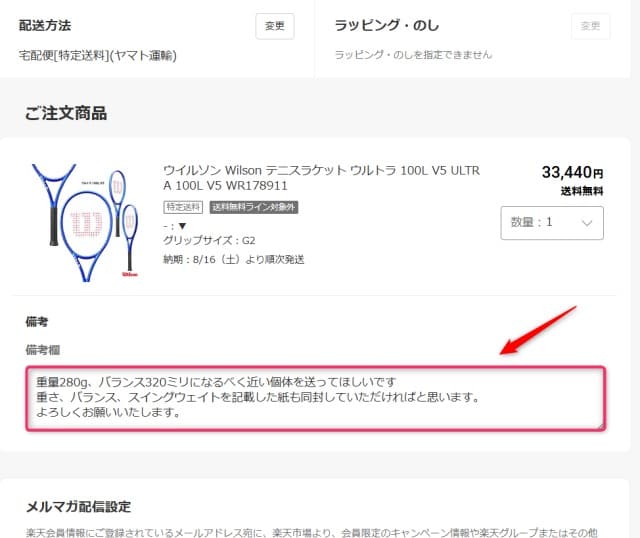Grab the resize handle of the remarks textarea

pyautogui.click(x=601, y=426)
